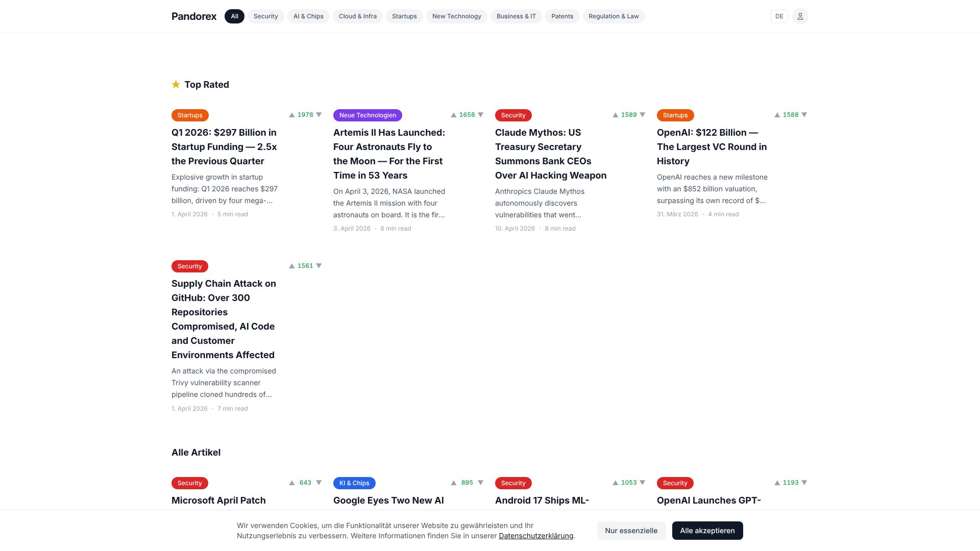This screenshot has width=980, height=551.
Task: Open the Android 17 Ships ML headline
Action: click(542, 500)
